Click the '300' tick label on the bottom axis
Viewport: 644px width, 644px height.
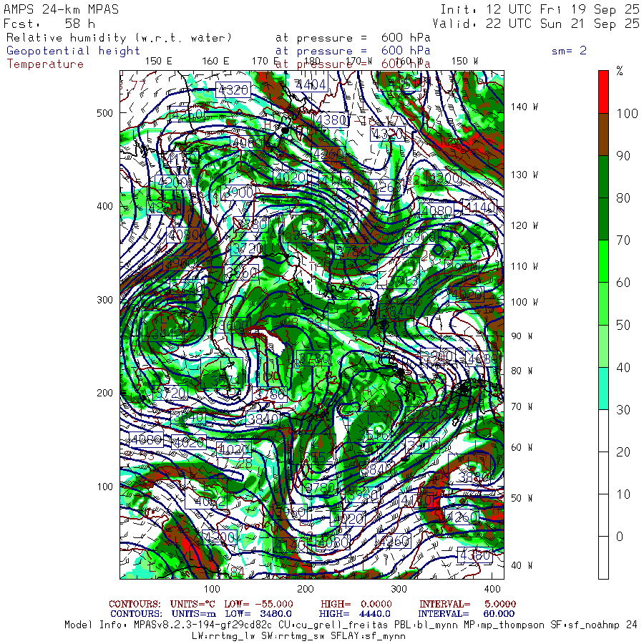point(399,589)
